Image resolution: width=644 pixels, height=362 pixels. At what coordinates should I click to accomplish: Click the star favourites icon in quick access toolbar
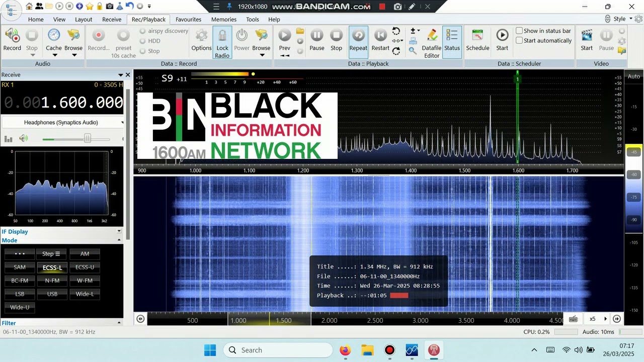coord(91,7)
